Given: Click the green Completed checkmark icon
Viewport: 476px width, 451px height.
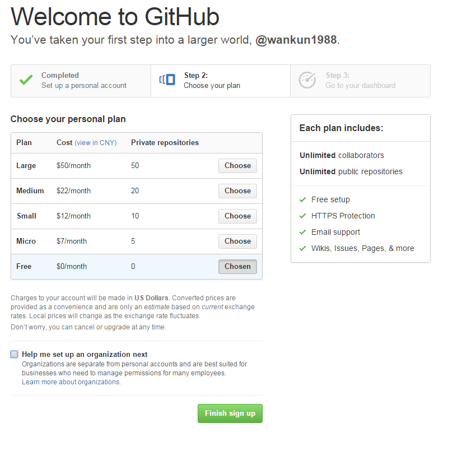Looking at the screenshot, I should pyautogui.click(x=26, y=80).
